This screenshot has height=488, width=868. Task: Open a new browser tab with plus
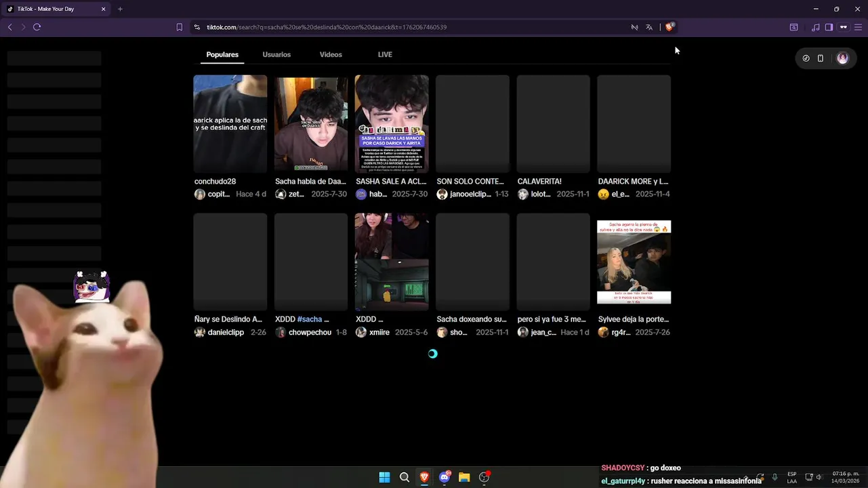[120, 9]
